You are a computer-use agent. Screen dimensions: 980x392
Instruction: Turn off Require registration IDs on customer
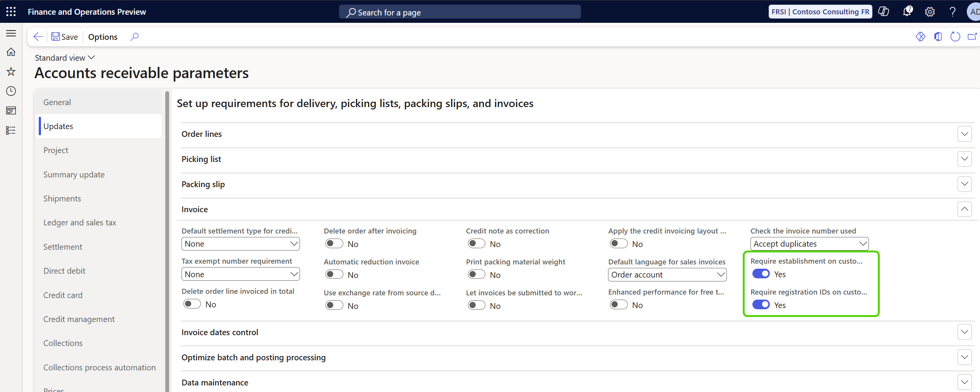pos(761,305)
